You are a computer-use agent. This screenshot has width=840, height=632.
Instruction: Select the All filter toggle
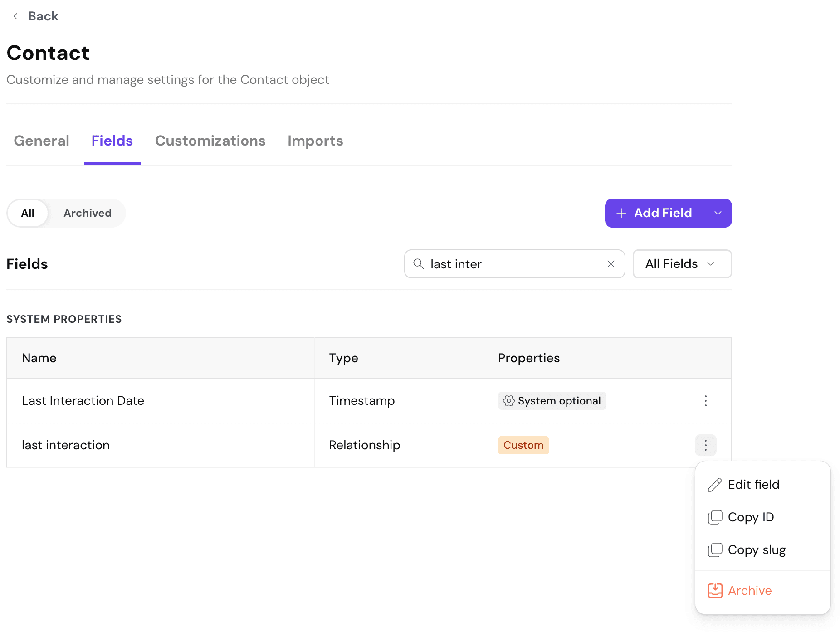click(x=28, y=213)
